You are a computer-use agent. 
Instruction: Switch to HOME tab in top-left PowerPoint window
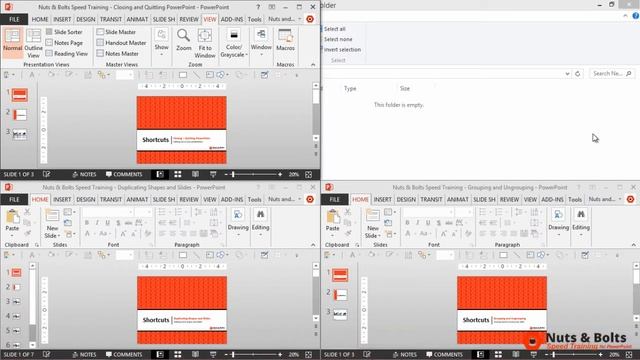(x=40, y=19)
